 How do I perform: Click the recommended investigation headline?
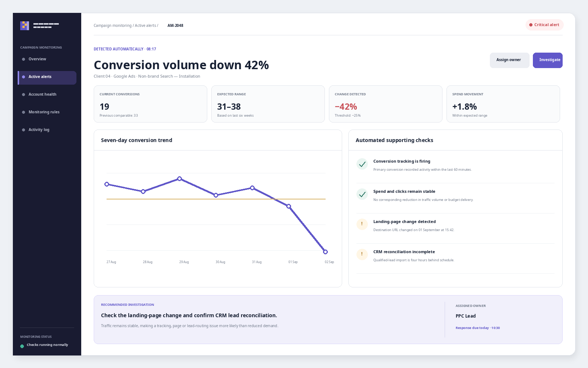pos(189,315)
